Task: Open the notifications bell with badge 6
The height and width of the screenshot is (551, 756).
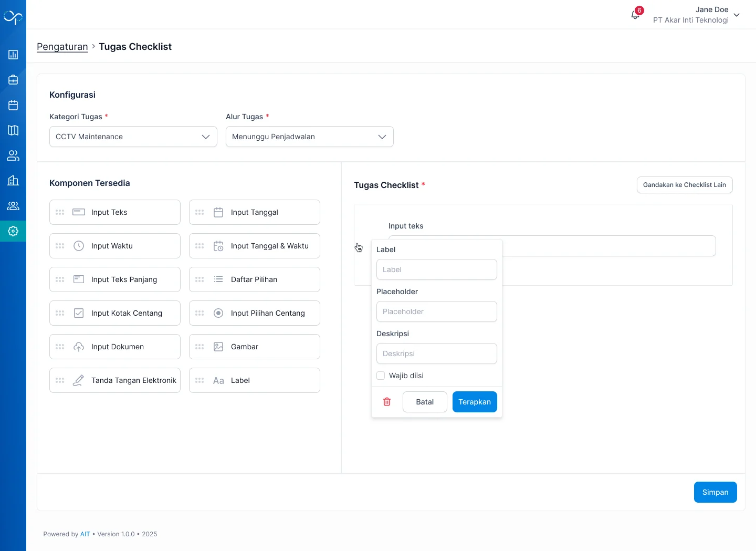Action: pyautogui.click(x=635, y=15)
